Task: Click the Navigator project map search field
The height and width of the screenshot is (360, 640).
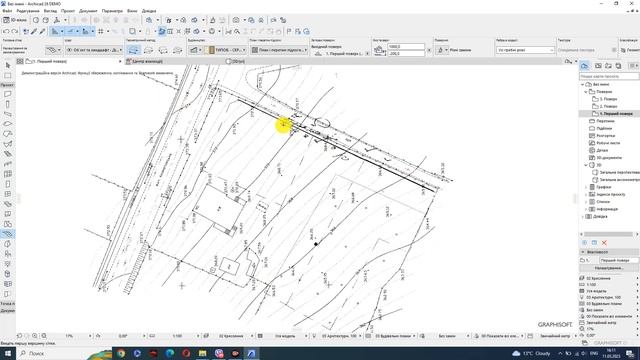Action: coord(609,76)
